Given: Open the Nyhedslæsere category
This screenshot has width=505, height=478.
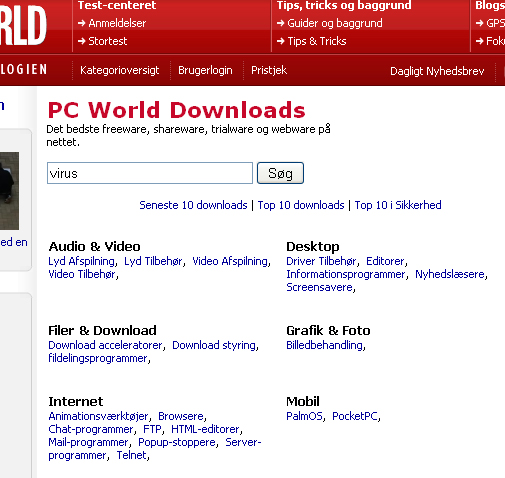Looking at the screenshot, I should (450, 274).
